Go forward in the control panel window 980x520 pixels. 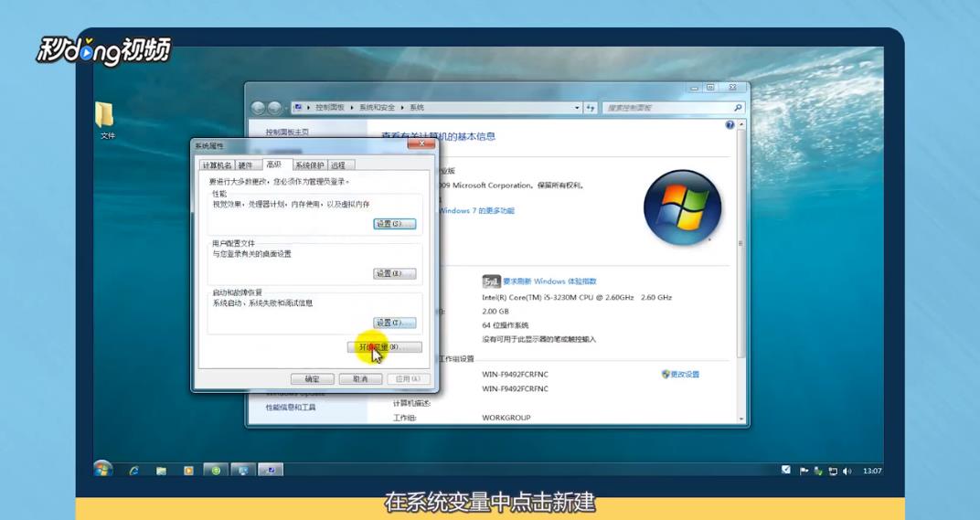(x=273, y=108)
